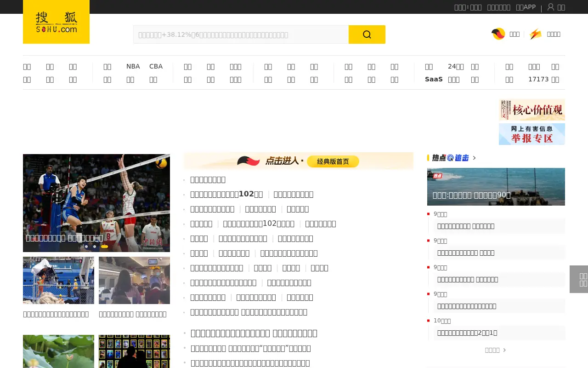The width and height of the screenshot is (588, 368).
Task: Open the crowded indoor hall photo thumbnail
Action: [134, 280]
